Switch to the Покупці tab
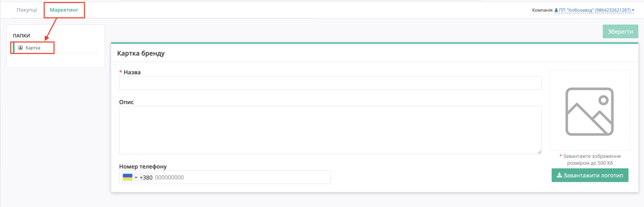 point(27,10)
